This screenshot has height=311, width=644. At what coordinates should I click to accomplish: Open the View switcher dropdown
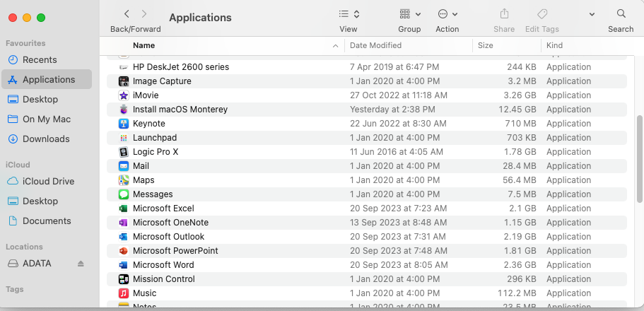pyautogui.click(x=349, y=14)
